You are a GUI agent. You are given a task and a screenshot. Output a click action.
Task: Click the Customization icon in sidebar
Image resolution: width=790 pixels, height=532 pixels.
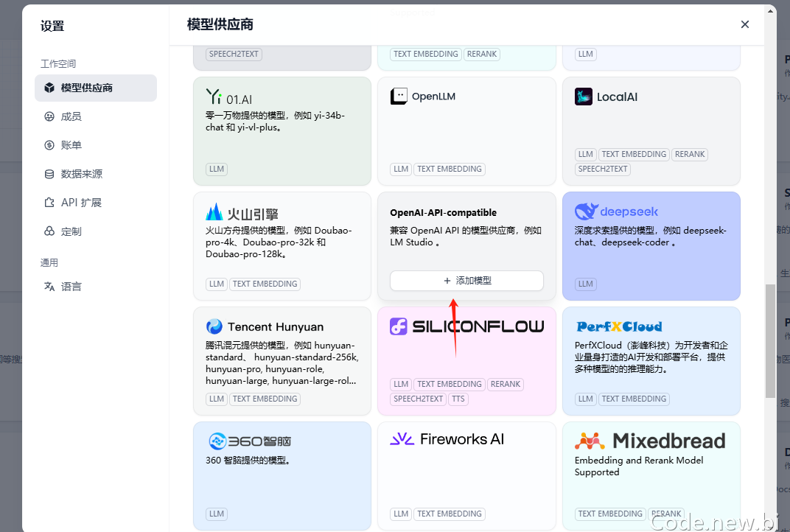(x=49, y=231)
